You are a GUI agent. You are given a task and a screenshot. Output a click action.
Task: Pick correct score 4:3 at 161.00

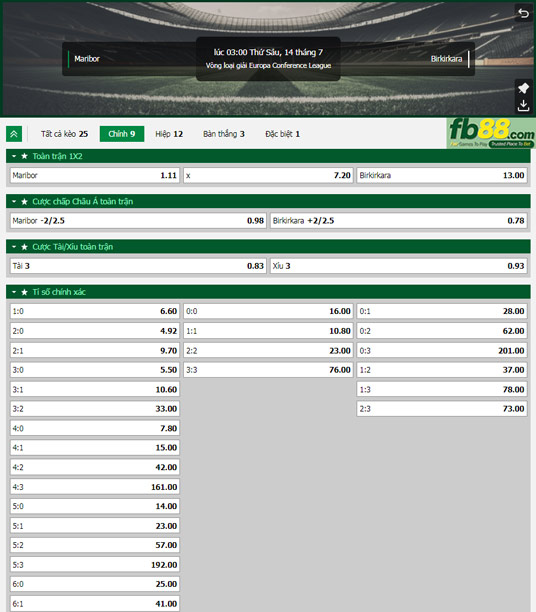click(95, 487)
